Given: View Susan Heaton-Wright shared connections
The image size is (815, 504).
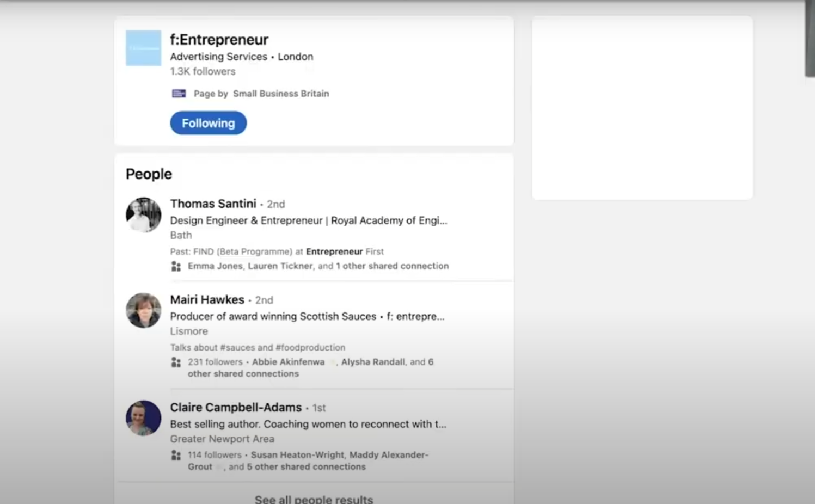Looking at the screenshot, I should coord(308,460).
